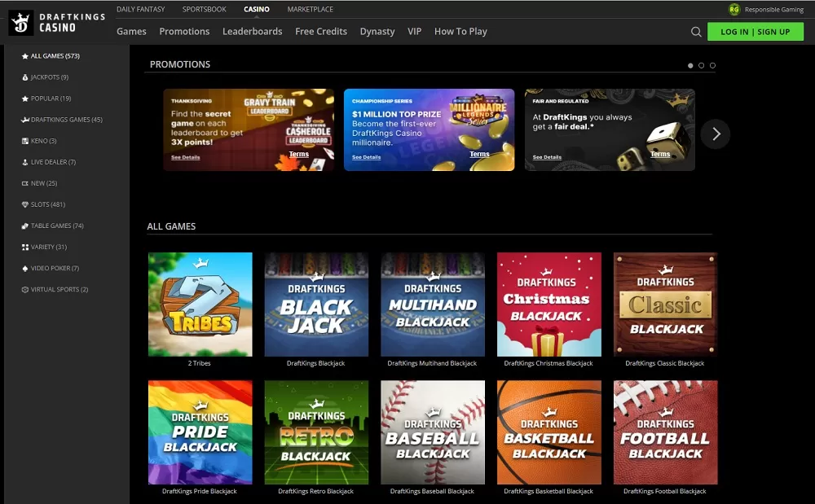Select the All Games star icon
The image size is (815, 504).
click(25, 56)
